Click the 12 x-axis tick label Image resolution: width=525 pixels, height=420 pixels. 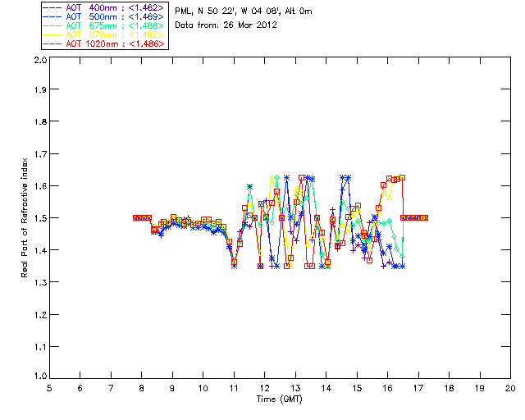tap(264, 388)
